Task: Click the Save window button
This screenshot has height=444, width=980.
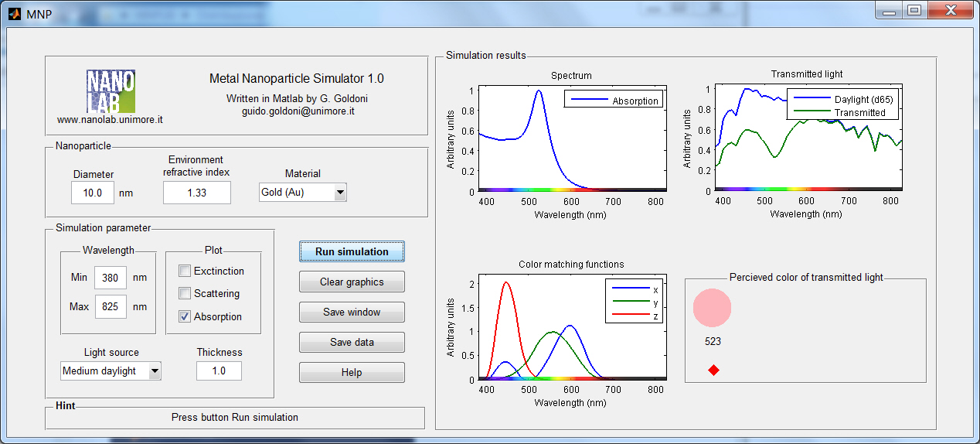Action: 352,313
